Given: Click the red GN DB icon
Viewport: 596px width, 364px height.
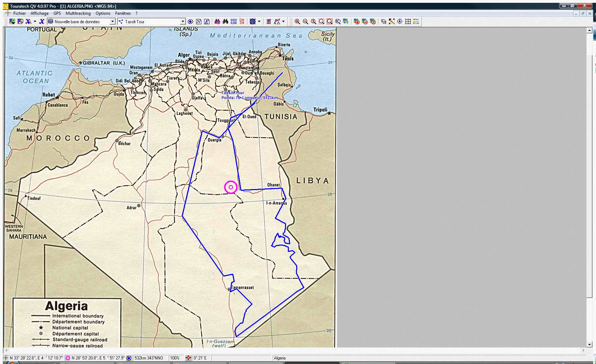Looking at the screenshot, I should 242,21.
